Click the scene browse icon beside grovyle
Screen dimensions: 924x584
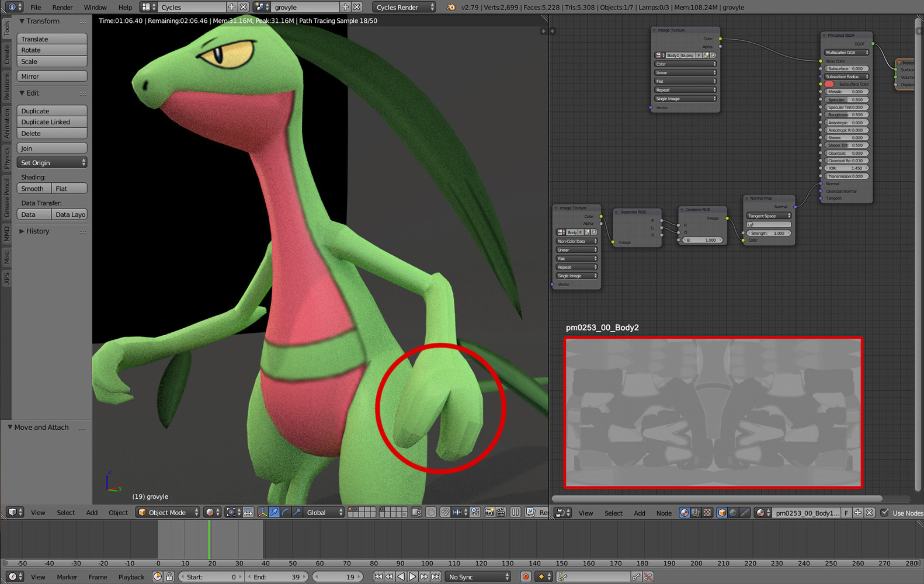[262, 7]
